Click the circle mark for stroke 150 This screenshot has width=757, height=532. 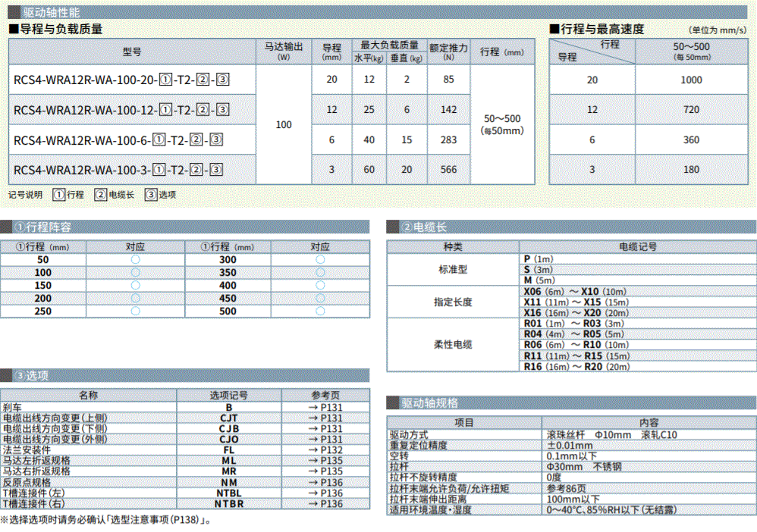tap(135, 286)
